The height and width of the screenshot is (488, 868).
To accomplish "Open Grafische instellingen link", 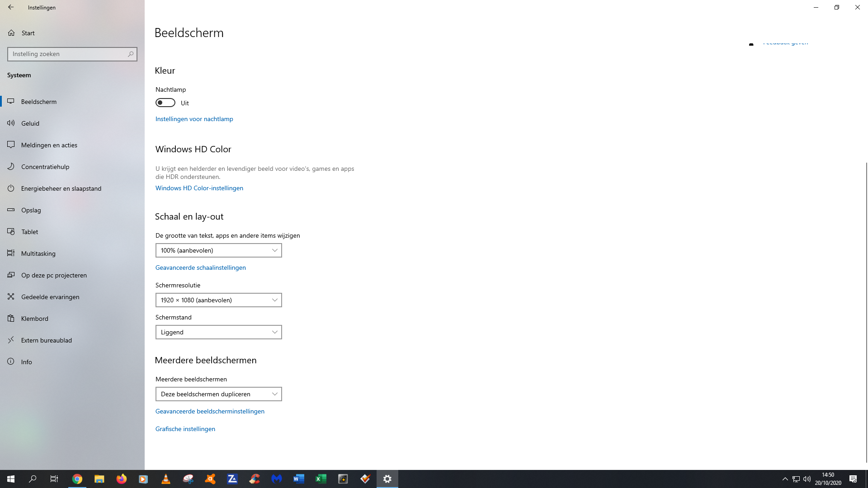I will point(185,429).
